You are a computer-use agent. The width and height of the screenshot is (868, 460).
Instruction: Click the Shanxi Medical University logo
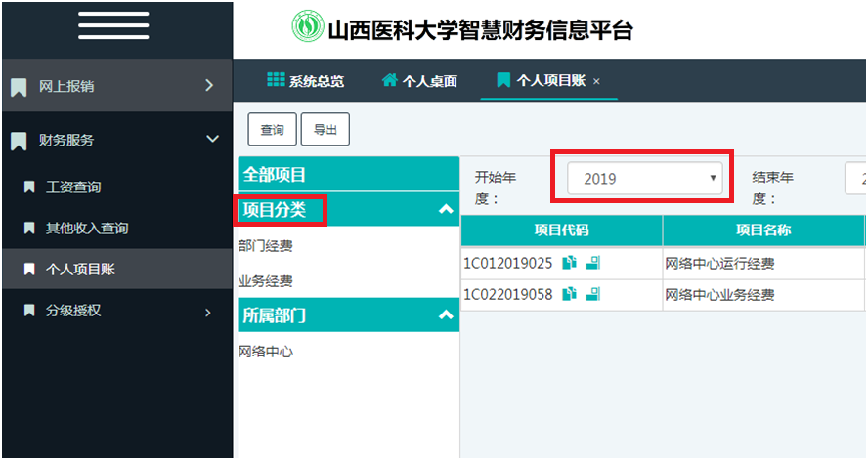pyautogui.click(x=307, y=27)
